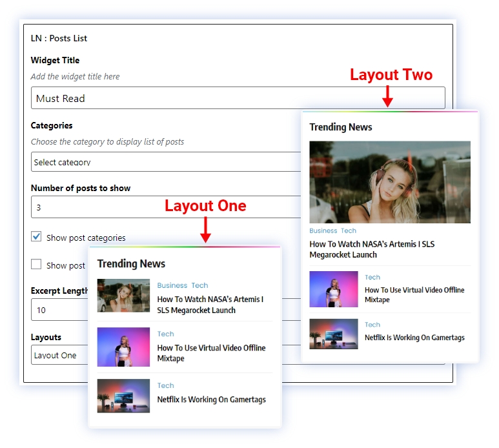Open the Business category link in Layout One
The image size is (499, 448).
click(172, 285)
